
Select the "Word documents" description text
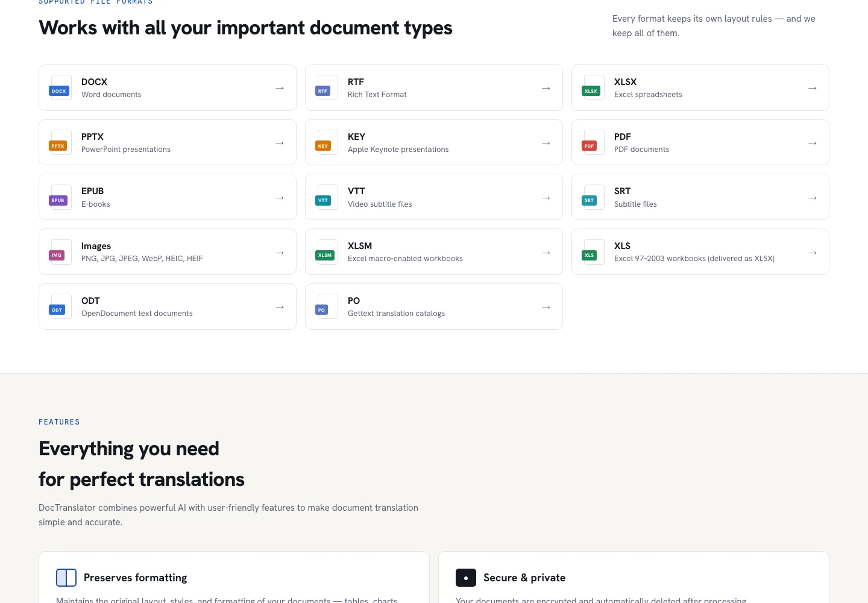[112, 95]
